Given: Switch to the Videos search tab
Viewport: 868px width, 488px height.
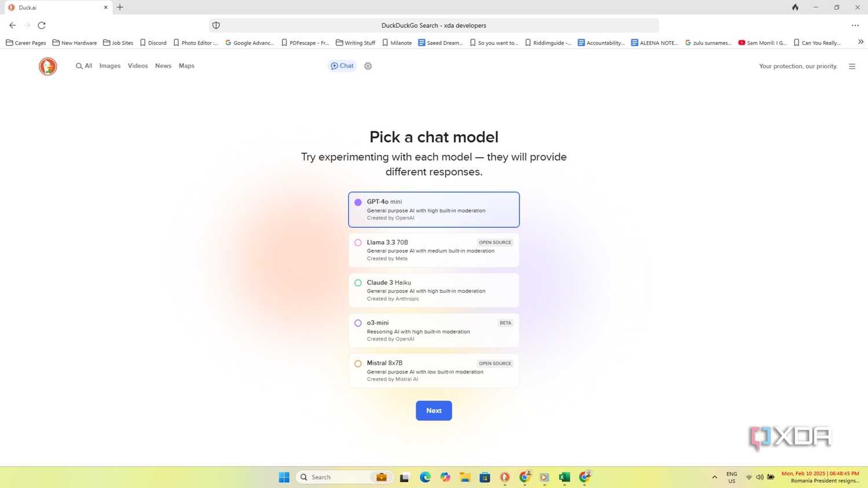Looking at the screenshot, I should coord(138,66).
